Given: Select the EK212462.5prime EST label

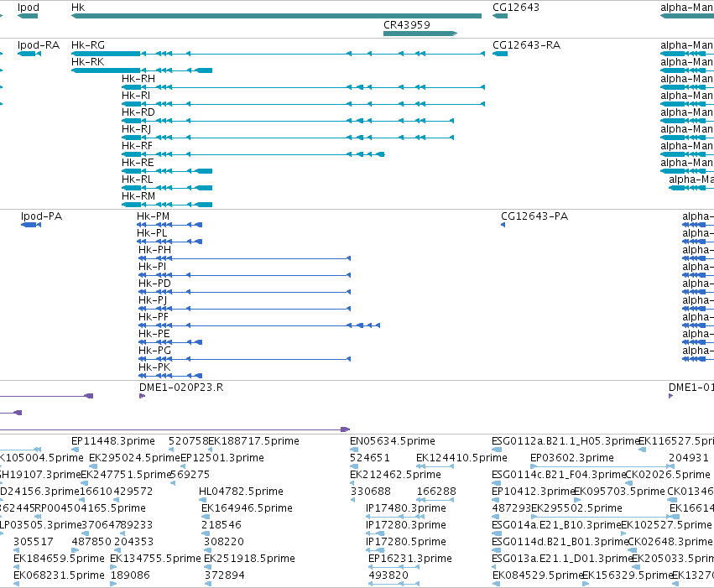Looking at the screenshot, I should [395, 475].
